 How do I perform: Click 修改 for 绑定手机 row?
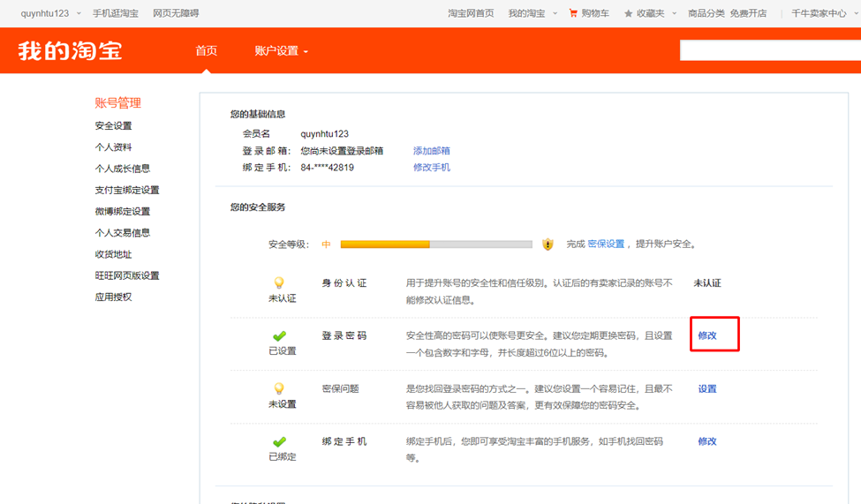click(707, 441)
